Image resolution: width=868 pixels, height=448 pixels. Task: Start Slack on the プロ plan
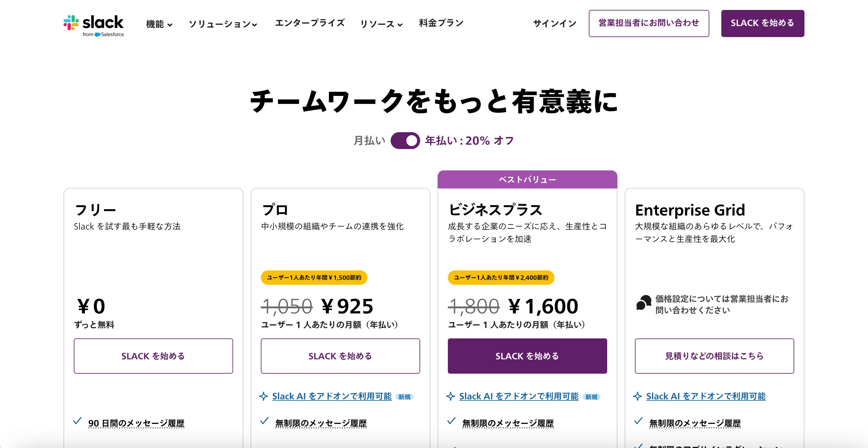[340, 356]
